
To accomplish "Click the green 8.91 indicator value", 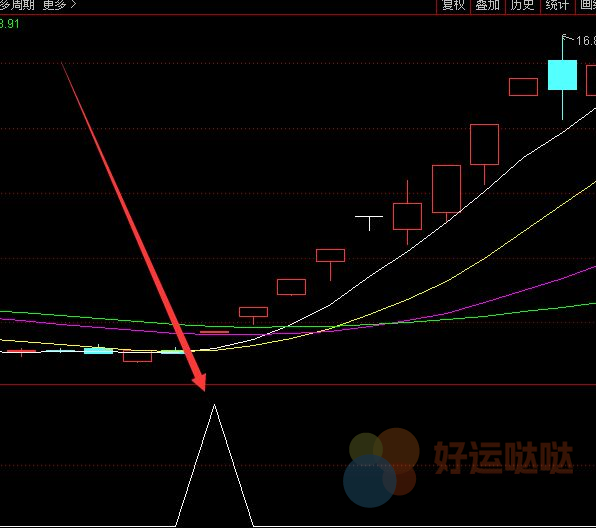I will coord(10,24).
